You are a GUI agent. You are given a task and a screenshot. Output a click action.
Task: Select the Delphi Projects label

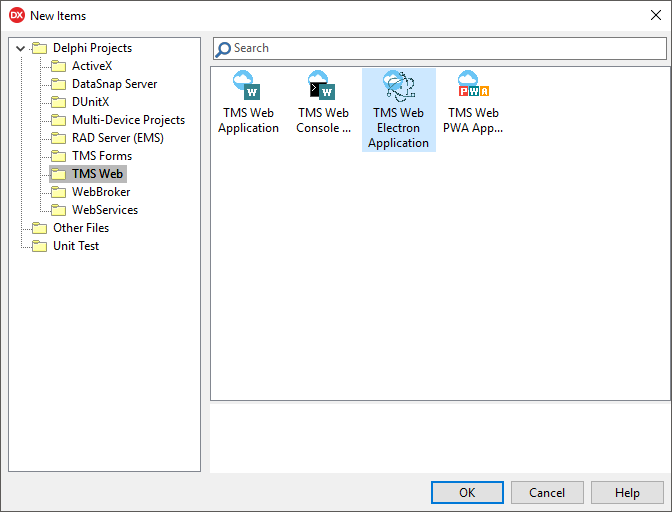click(92, 48)
